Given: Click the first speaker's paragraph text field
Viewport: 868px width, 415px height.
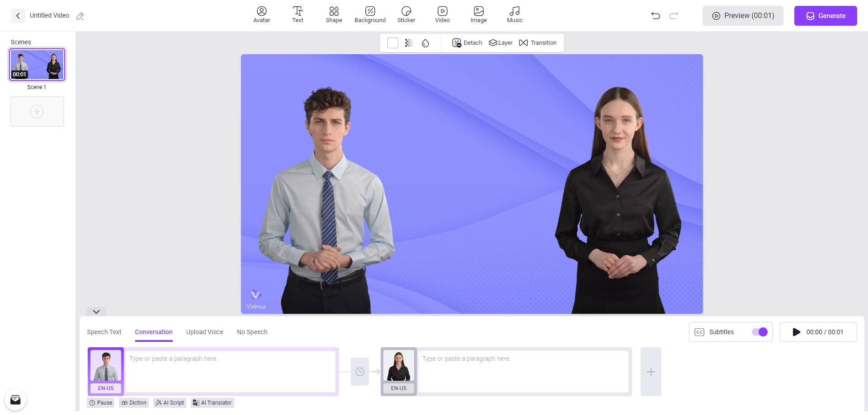Looking at the screenshot, I should click(231, 372).
